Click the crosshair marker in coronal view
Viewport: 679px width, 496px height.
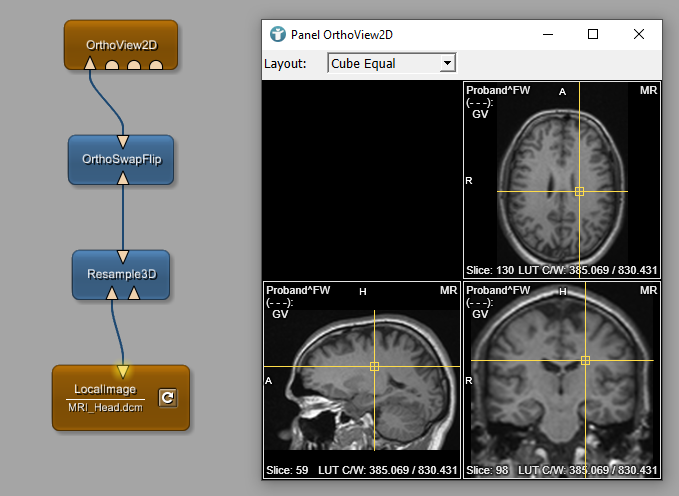click(586, 360)
